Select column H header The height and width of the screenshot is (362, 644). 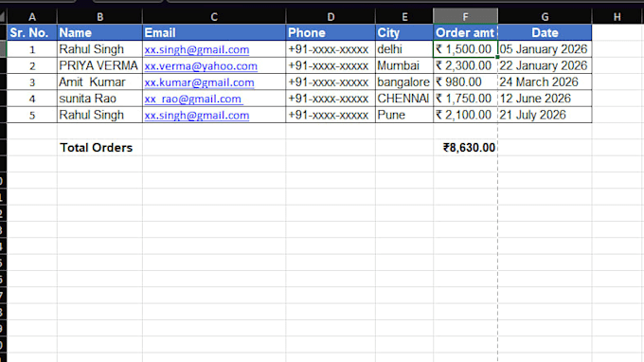617,17
